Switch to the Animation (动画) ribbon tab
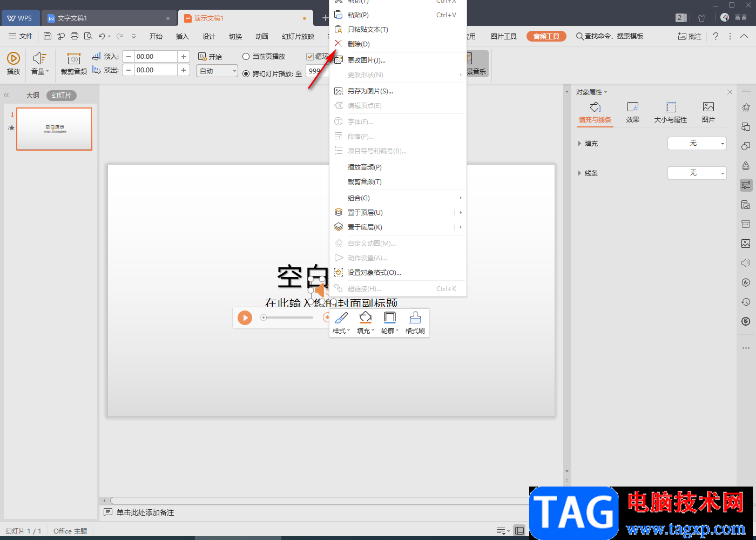Viewport: 756px width, 540px height. [x=262, y=36]
